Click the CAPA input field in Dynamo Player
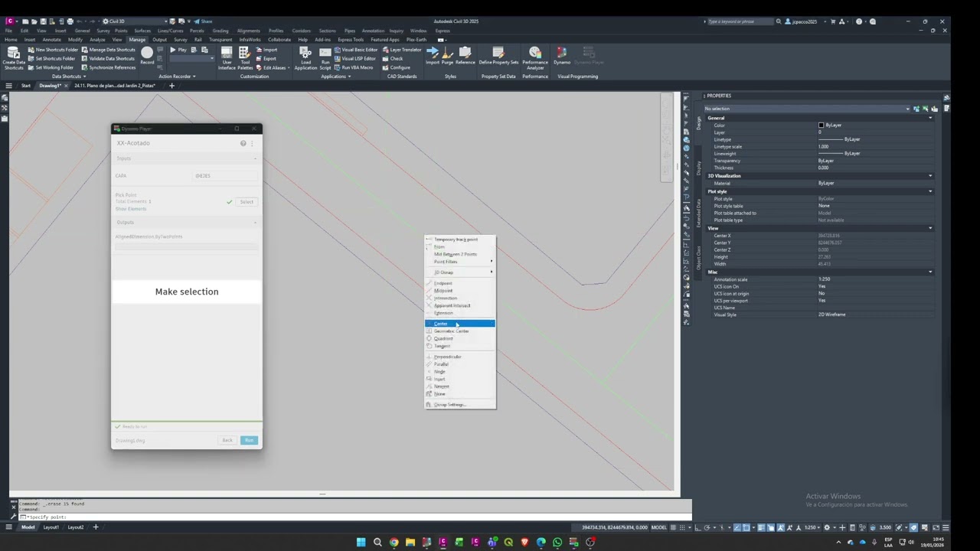Screen dimensions: 980x551 (225, 176)
